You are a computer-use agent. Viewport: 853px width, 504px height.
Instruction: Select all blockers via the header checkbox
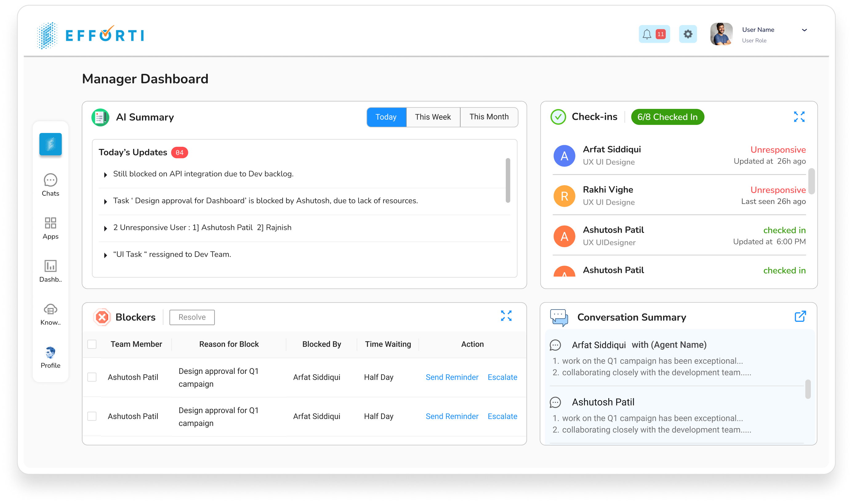pyautogui.click(x=92, y=344)
